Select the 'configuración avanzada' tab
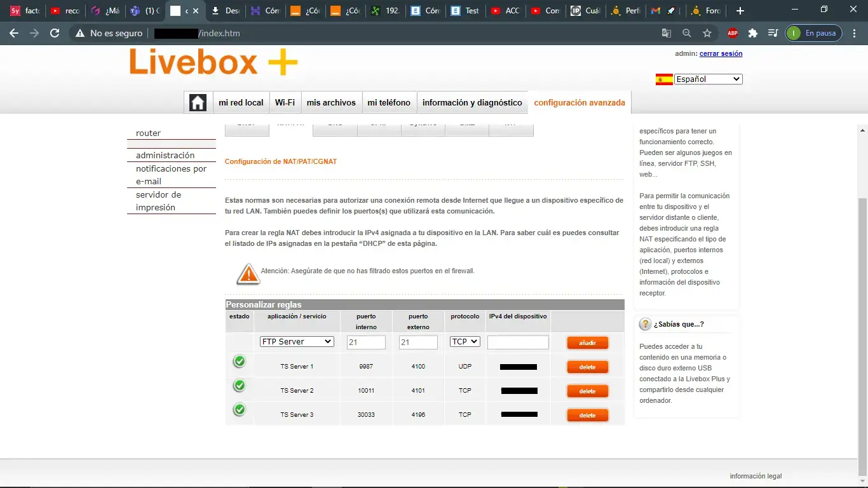Viewport: 868px width, 488px height. [580, 103]
